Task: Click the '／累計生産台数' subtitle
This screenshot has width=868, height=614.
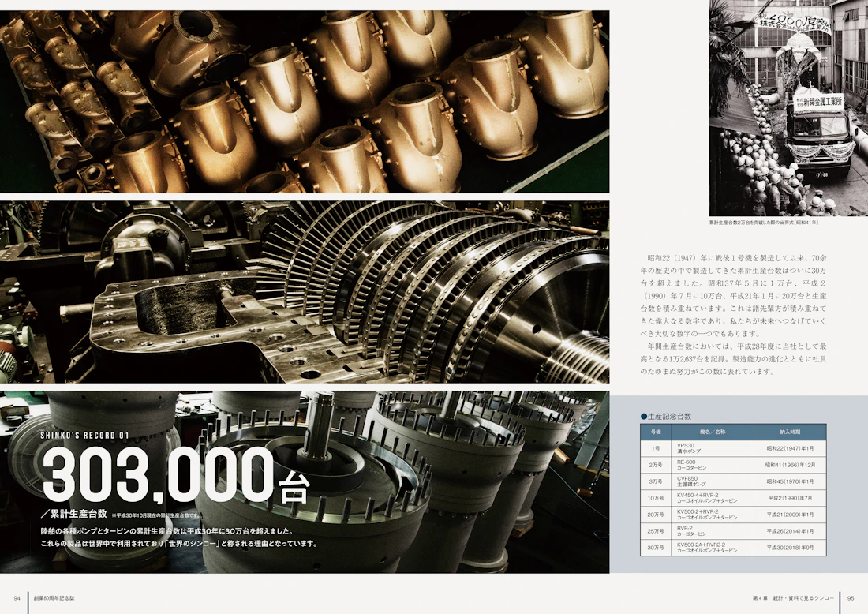Action: (73, 515)
